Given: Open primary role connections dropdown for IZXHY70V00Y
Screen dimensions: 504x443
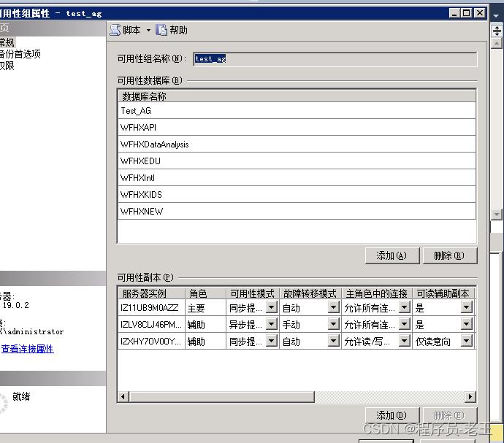Looking at the screenshot, I should (405, 342).
